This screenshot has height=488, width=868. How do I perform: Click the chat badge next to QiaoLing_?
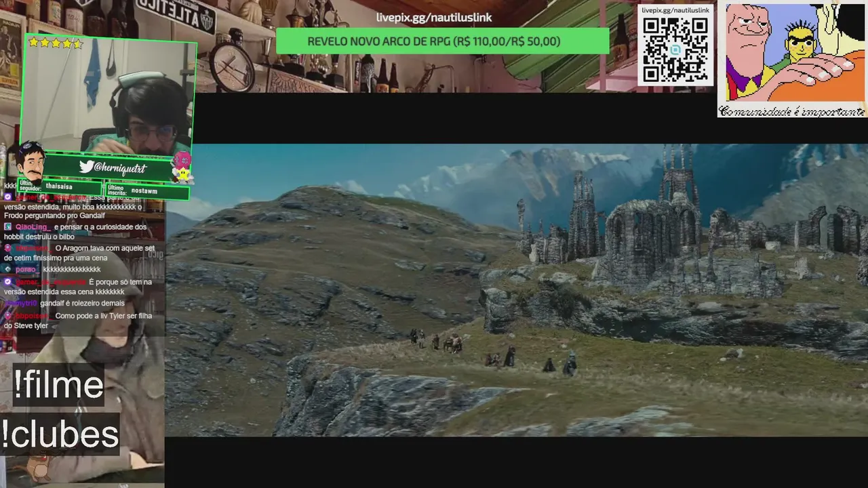[x=7, y=227]
